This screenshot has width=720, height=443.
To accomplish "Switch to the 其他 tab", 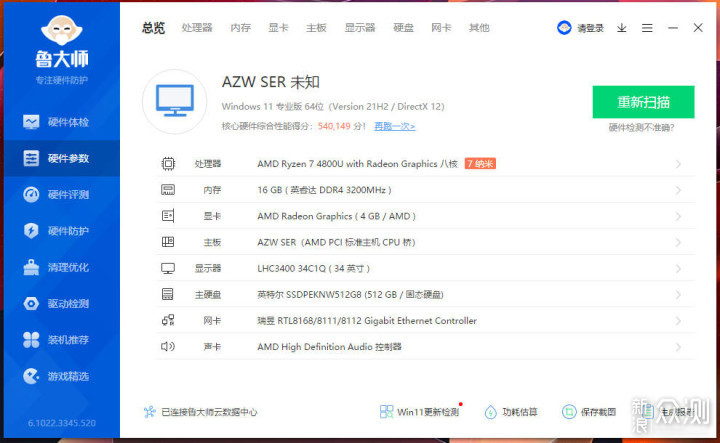I will [x=479, y=28].
